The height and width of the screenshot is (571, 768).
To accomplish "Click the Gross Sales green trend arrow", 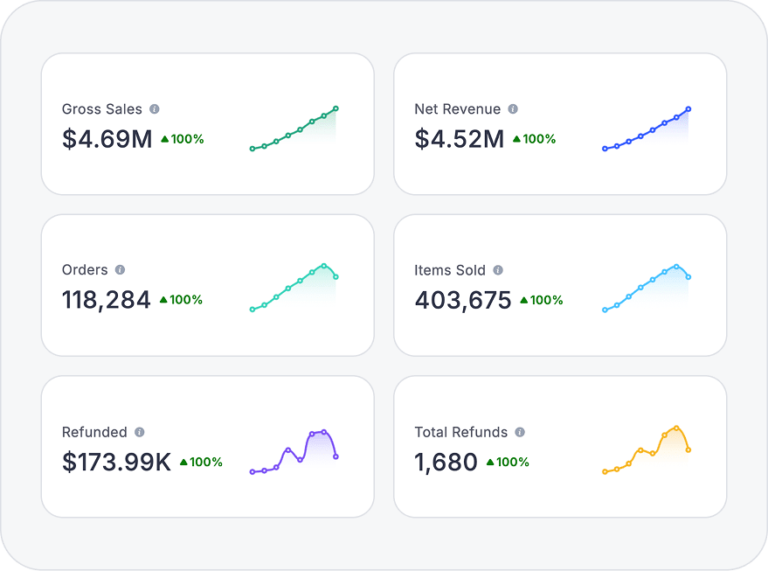I will (164, 139).
